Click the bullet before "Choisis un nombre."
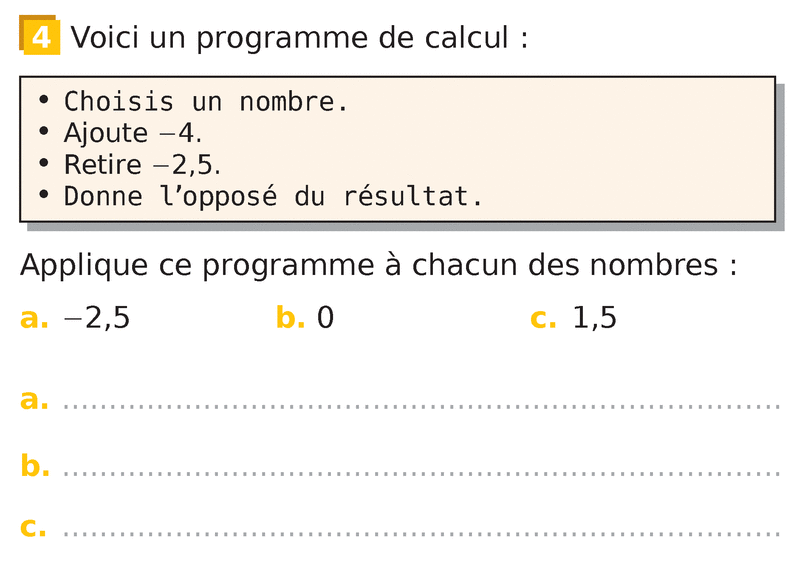The height and width of the screenshot is (573, 803). pos(43,101)
